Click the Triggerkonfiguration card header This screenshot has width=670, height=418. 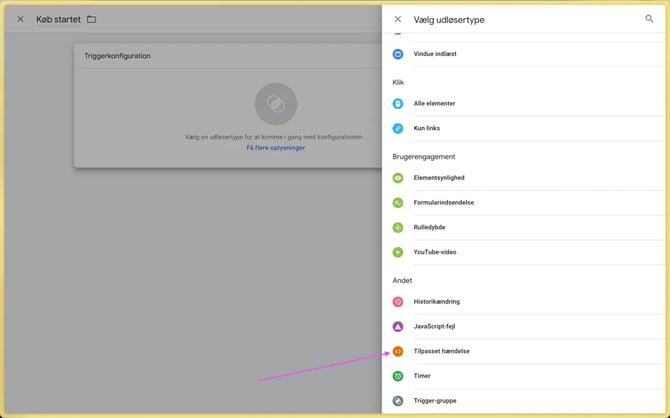click(118, 56)
